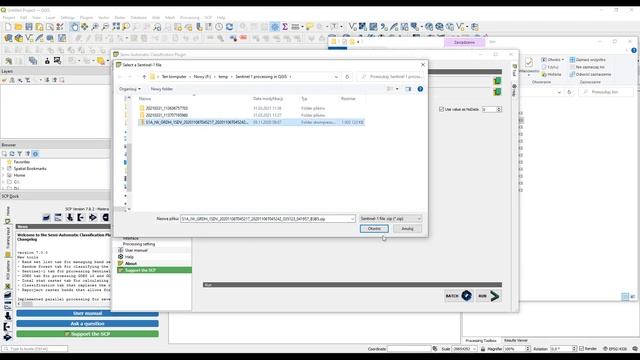This screenshot has height=360, width=640.
Task: Select the Pan Map hand tool
Action: 74,27
